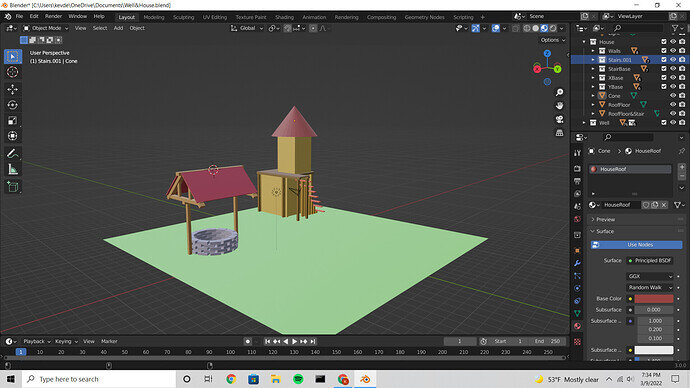Open the Base Color red swatch

[x=654, y=299]
